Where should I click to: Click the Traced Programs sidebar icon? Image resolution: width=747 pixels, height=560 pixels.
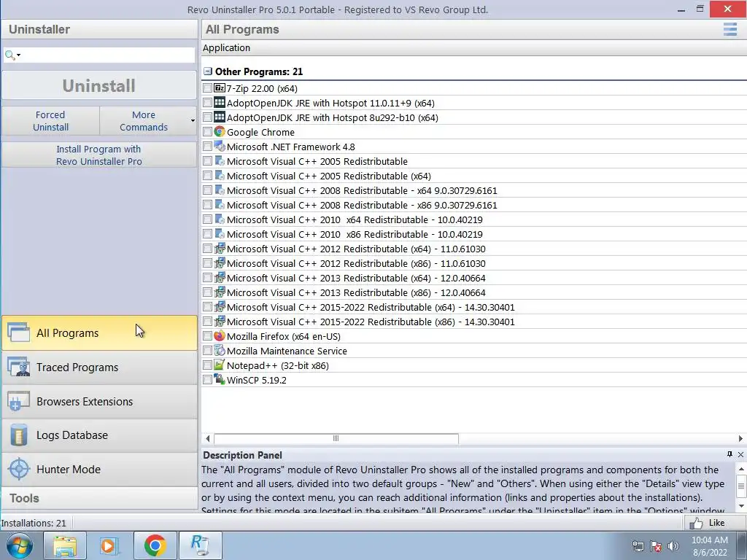18,367
